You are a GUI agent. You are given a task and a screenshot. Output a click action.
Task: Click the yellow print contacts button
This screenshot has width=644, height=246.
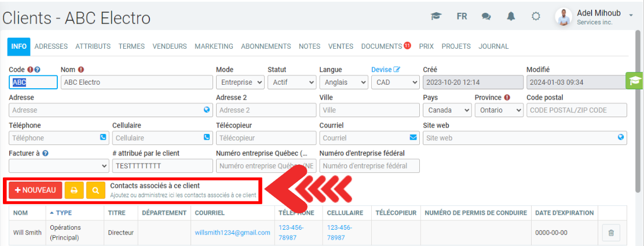pos(74,190)
